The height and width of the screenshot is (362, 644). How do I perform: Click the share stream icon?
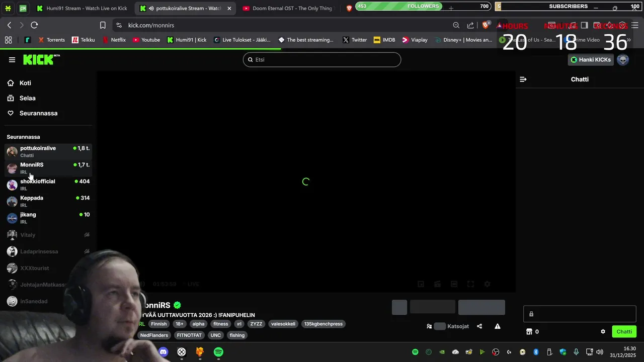tap(479, 326)
